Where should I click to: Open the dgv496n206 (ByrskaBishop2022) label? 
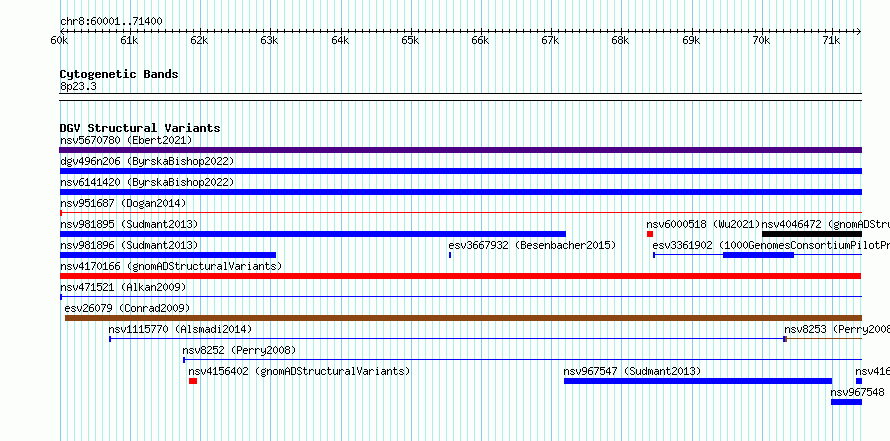147,161
